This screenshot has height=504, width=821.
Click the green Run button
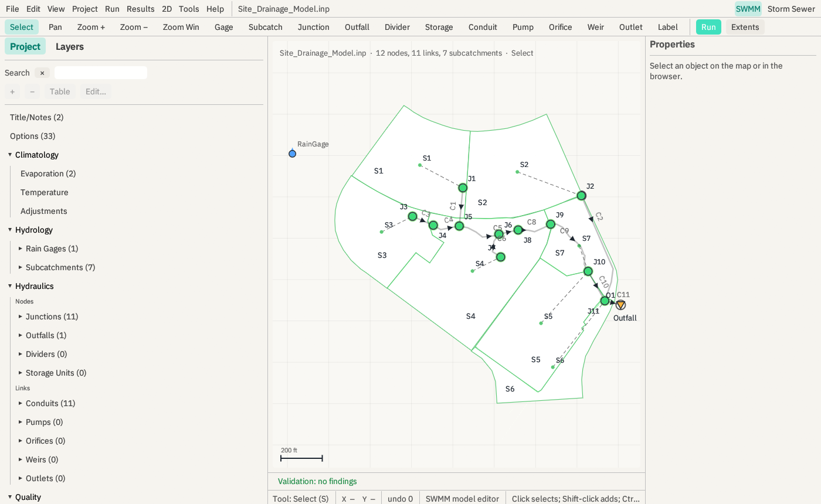click(708, 27)
